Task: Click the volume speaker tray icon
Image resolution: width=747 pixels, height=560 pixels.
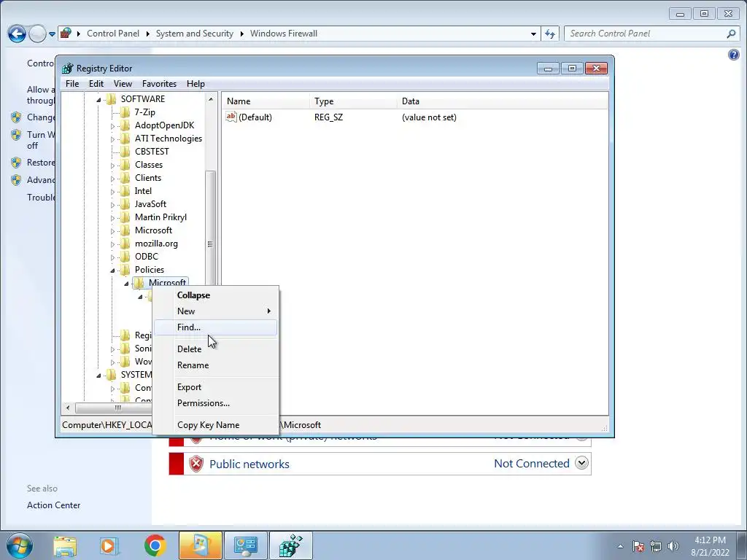Action: point(673,546)
